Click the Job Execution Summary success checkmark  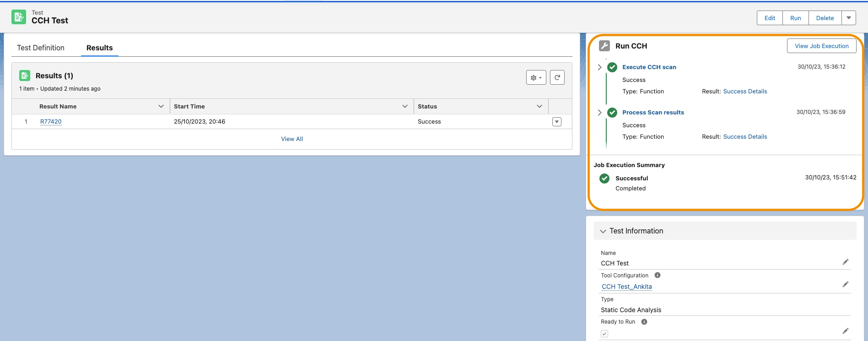(604, 179)
